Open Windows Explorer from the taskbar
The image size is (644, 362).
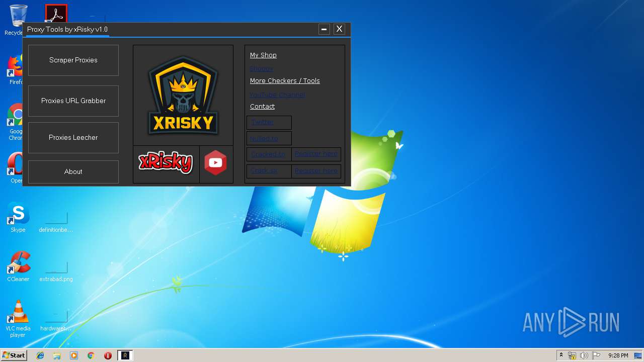tap(57, 355)
